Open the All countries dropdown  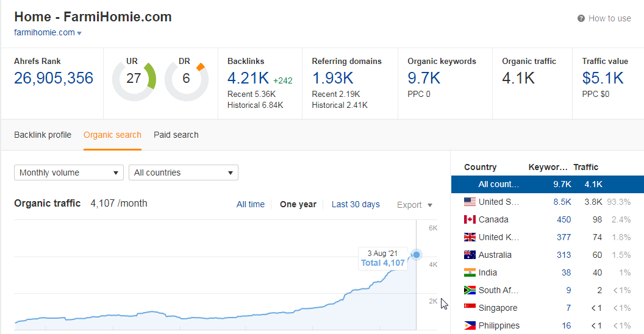(x=183, y=172)
